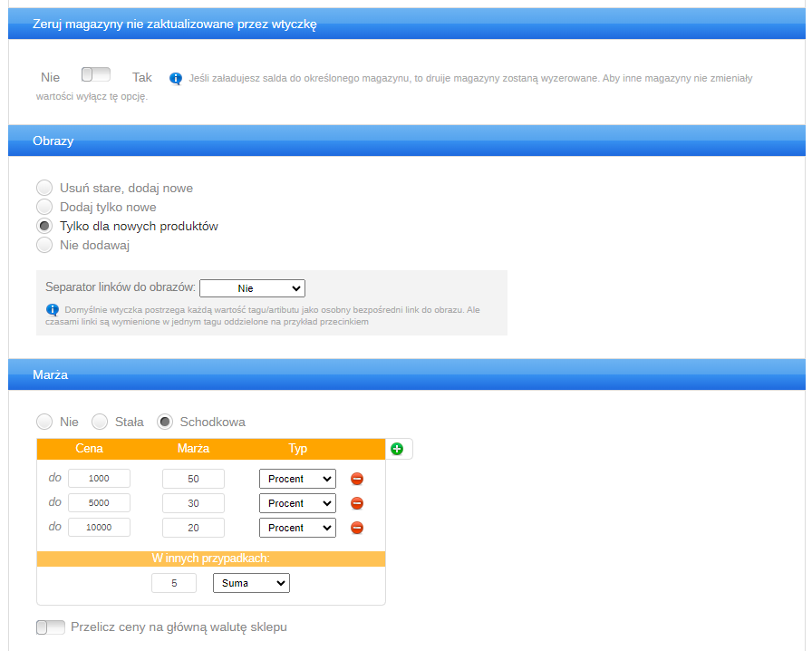Click the margin field containing 50

pos(193,479)
